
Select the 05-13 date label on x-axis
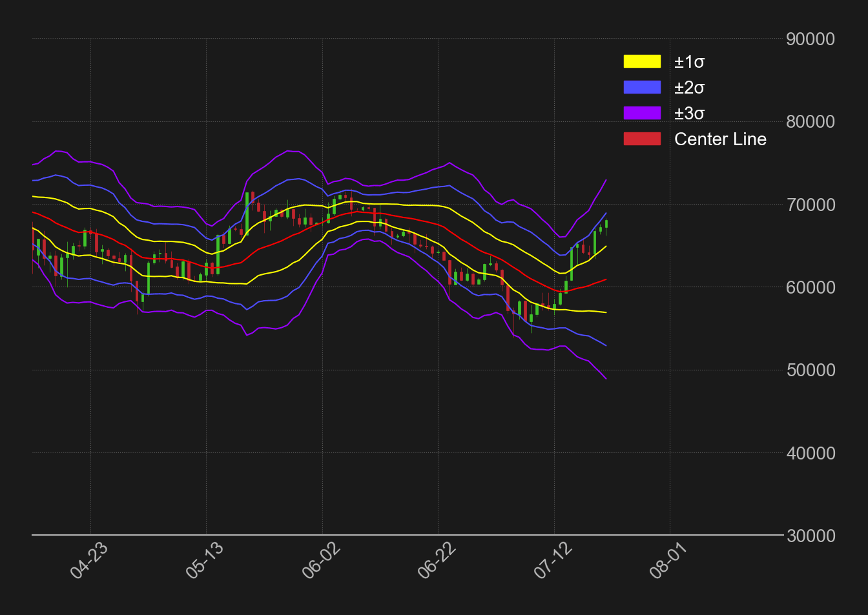(x=205, y=560)
